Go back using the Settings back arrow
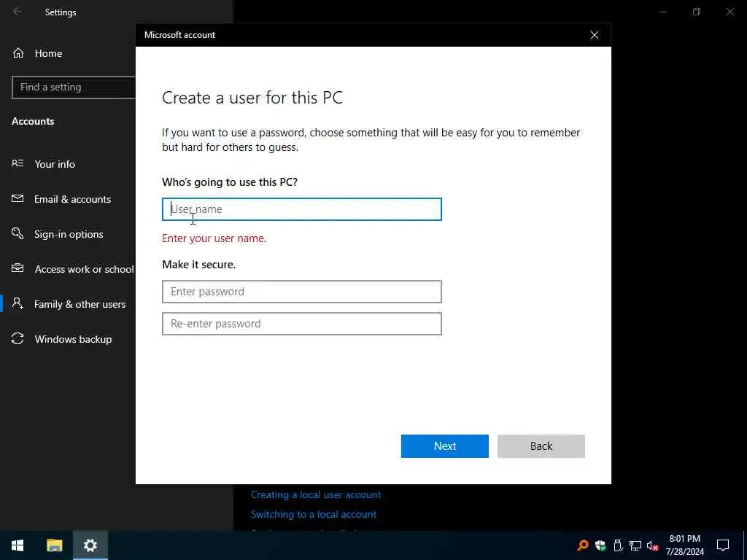 click(18, 12)
